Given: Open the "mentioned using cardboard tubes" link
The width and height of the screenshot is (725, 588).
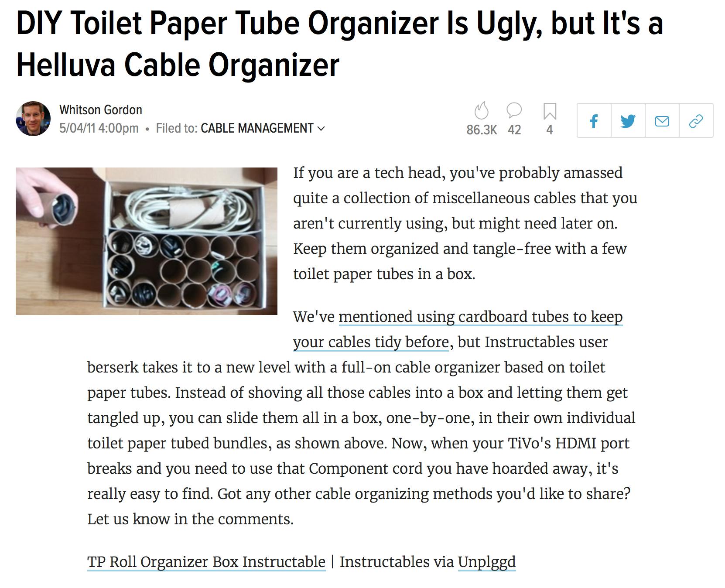Looking at the screenshot, I should pyautogui.click(x=480, y=317).
